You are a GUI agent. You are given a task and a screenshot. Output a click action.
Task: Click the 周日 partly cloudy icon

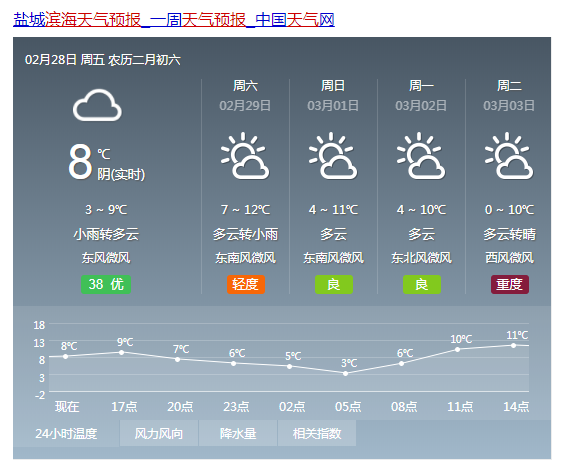[333, 156]
